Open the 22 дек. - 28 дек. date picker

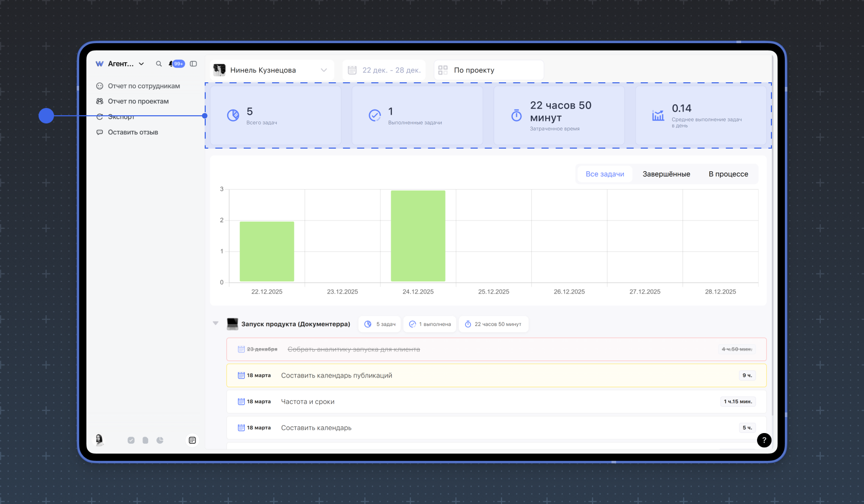pos(384,70)
